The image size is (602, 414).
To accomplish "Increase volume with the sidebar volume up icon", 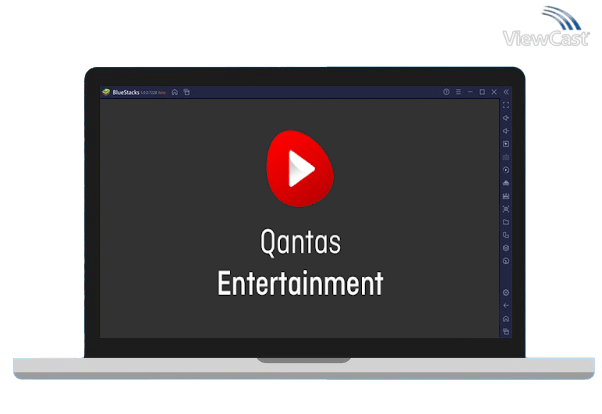I will [506, 118].
